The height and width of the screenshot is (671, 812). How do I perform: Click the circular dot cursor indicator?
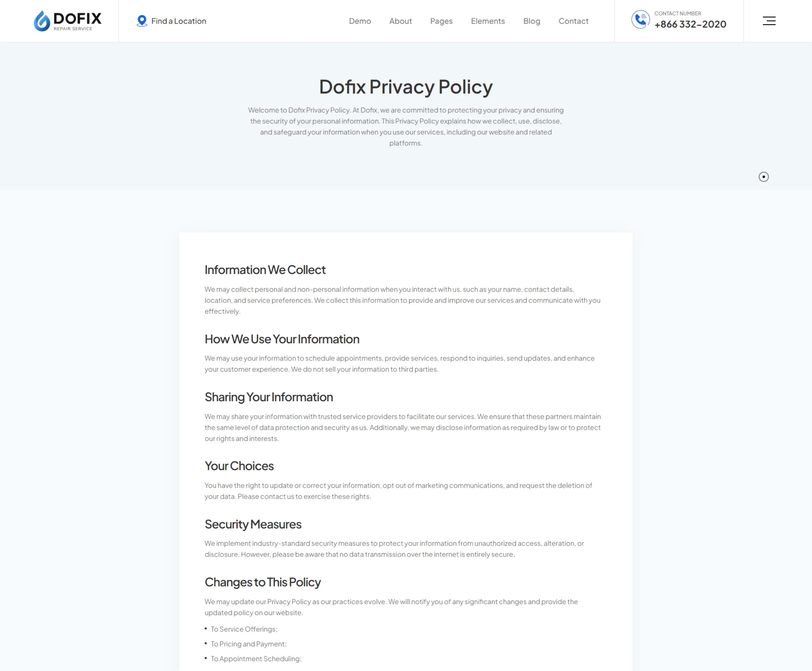click(764, 177)
